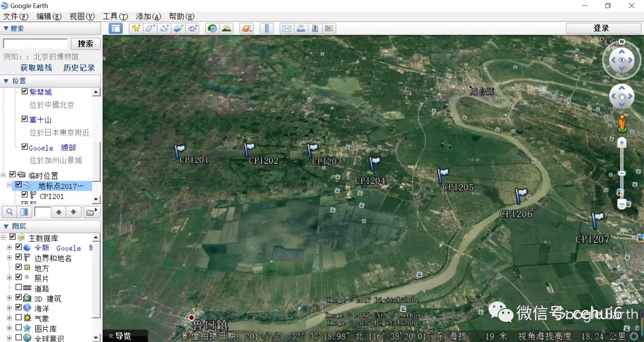Select the Add Polygon tool
This screenshot has width=644, height=342.
150,28
